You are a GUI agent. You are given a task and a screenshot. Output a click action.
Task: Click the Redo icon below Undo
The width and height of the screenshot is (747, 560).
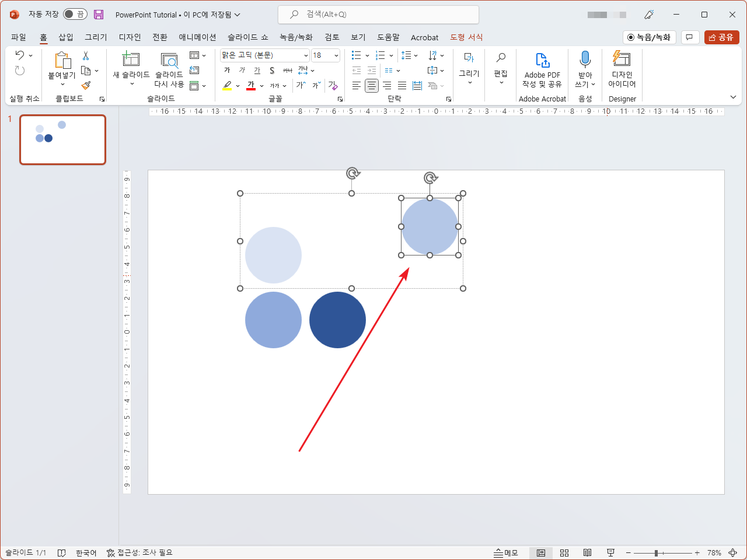20,71
